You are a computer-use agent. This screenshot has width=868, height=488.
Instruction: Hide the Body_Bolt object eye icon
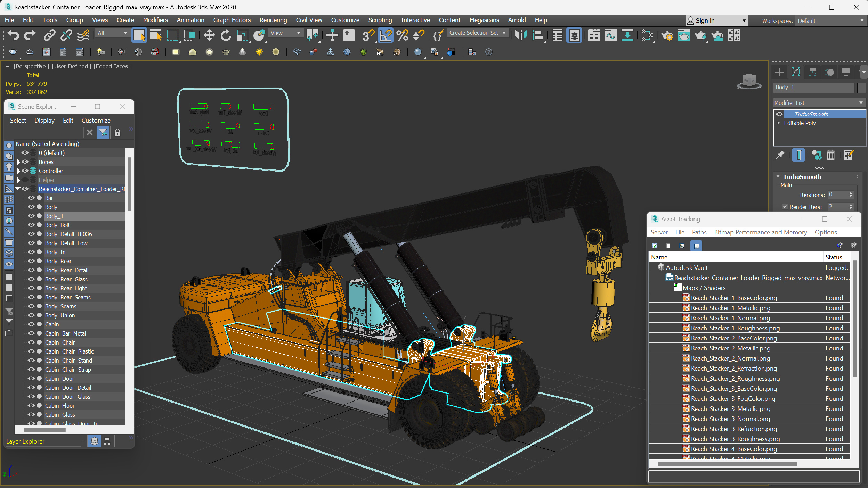click(31, 225)
